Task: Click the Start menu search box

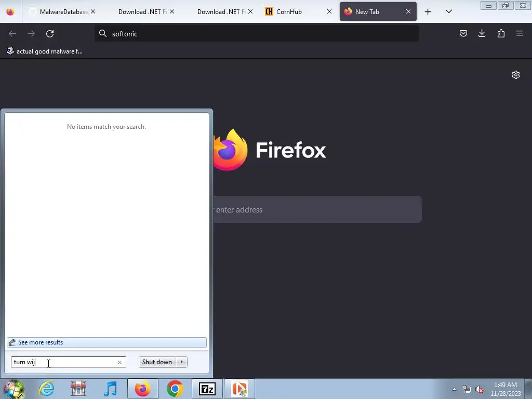Action: click(x=68, y=362)
